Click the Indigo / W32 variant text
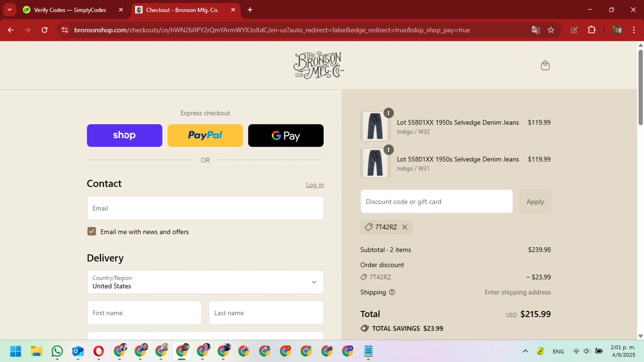Image resolution: width=644 pixels, height=362 pixels. [413, 132]
